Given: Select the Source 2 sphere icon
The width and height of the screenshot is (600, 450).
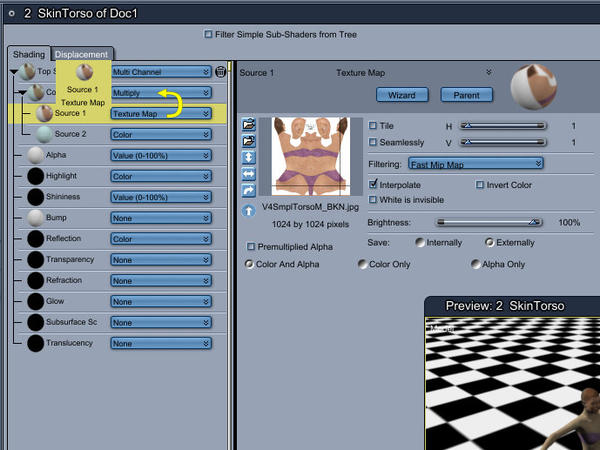Looking at the screenshot, I should pyautogui.click(x=44, y=134).
